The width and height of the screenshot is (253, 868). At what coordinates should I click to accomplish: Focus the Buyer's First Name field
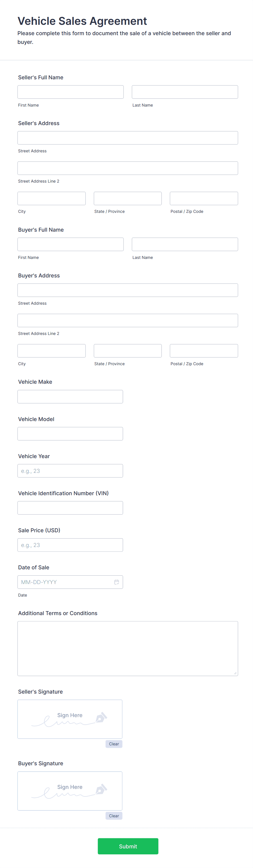70,244
